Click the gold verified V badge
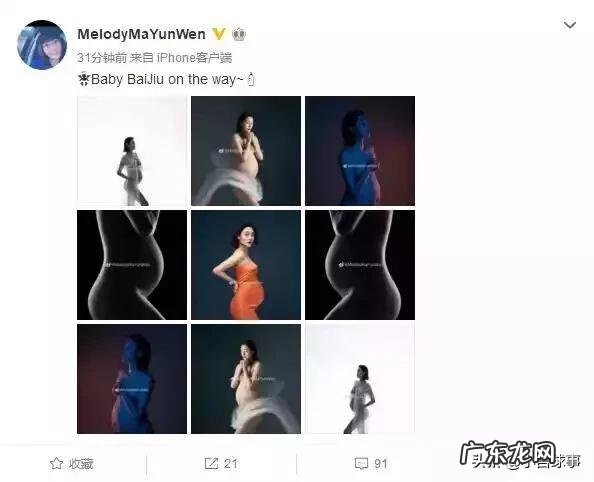This screenshot has height=482, width=594. click(219, 34)
